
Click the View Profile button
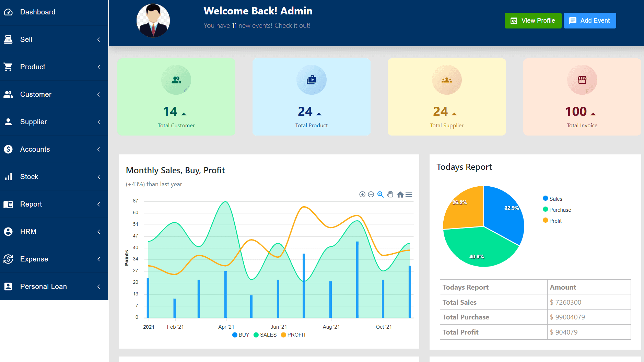click(x=533, y=21)
